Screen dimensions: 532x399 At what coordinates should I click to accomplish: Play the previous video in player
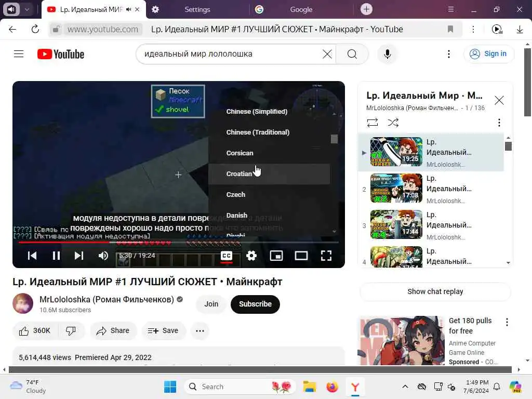click(x=32, y=256)
